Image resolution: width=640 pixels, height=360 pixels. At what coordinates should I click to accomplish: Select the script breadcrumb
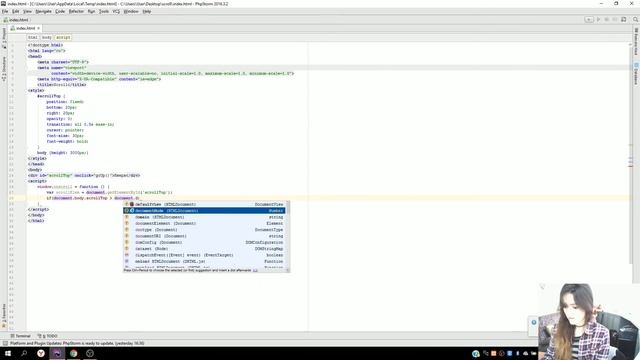[x=63, y=37]
